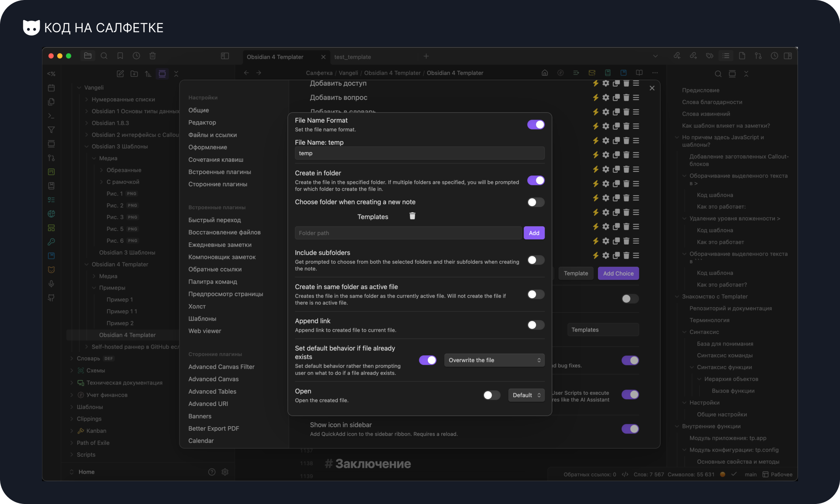The height and width of the screenshot is (504, 840).
Task: Open Редактор settings section
Action: click(202, 122)
